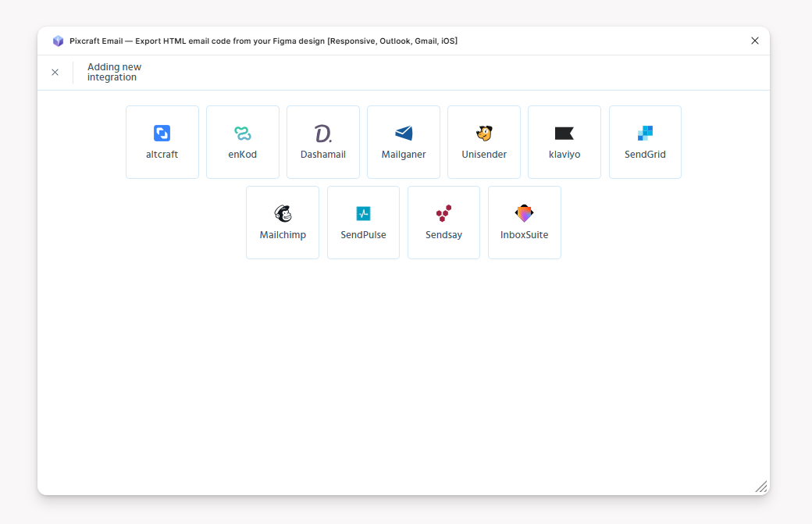Select the Mailchimp integration card
Viewport: 812px width, 524px height.
pyautogui.click(x=283, y=223)
